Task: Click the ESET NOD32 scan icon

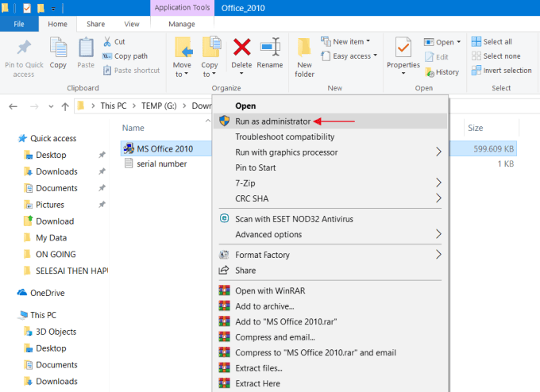Action: click(224, 218)
